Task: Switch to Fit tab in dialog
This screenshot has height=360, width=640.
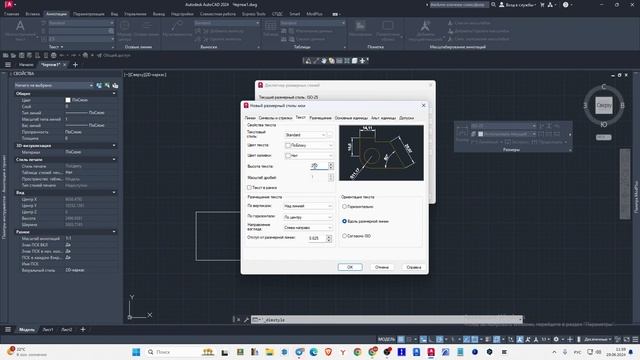Action: 320,118
